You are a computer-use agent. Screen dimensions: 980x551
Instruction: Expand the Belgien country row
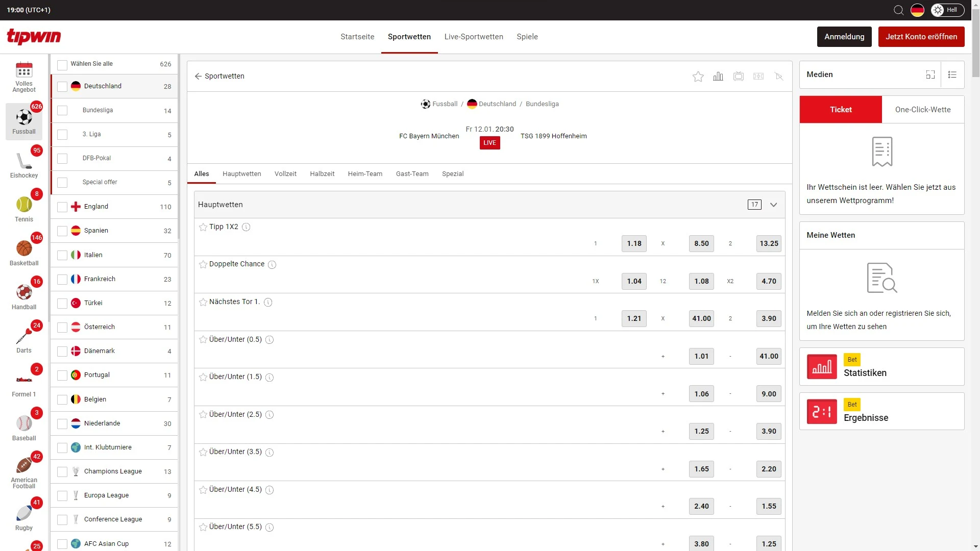pos(114,399)
